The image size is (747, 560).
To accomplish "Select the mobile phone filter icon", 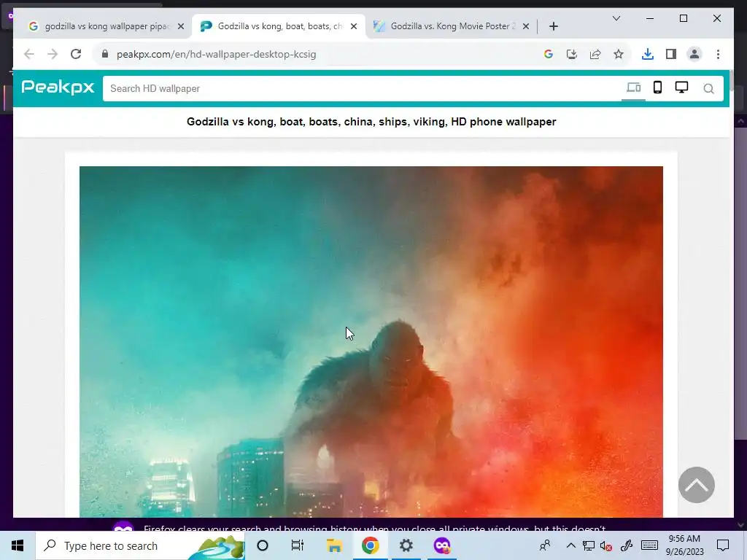I will (657, 87).
